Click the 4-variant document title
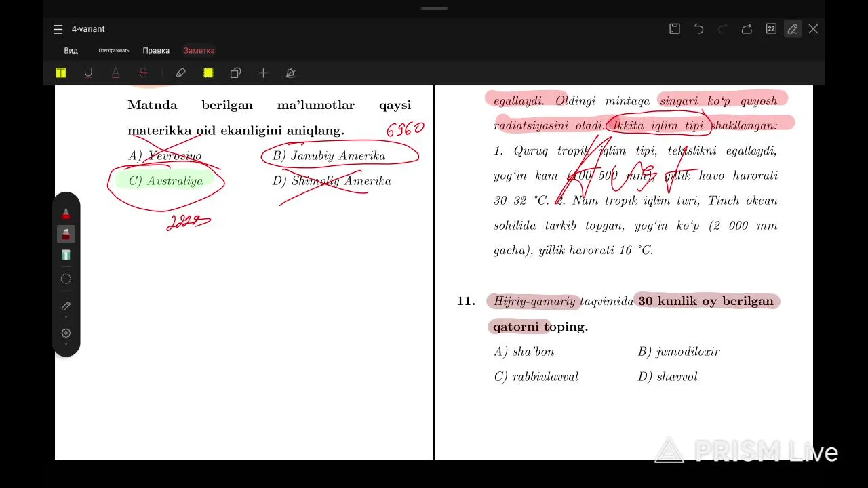The image size is (868, 488). (x=88, y=29)
